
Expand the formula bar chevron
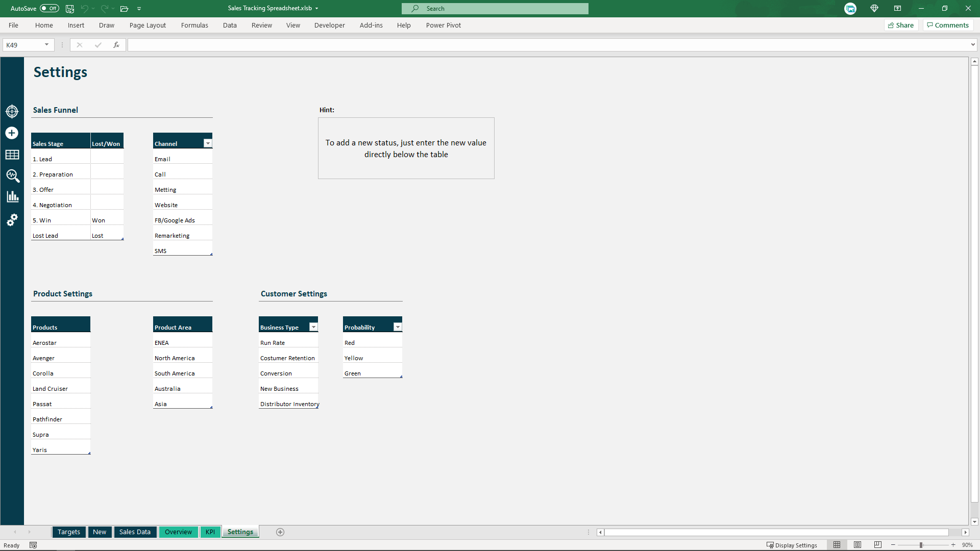pyautogui.click(x=973, y=45)
